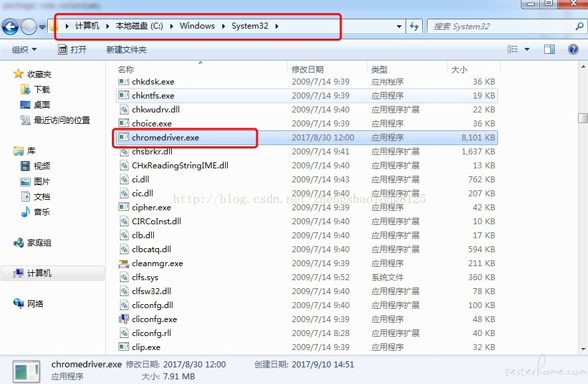Click the search magnifier icon
588x384 pixels.
coord(579,26)
